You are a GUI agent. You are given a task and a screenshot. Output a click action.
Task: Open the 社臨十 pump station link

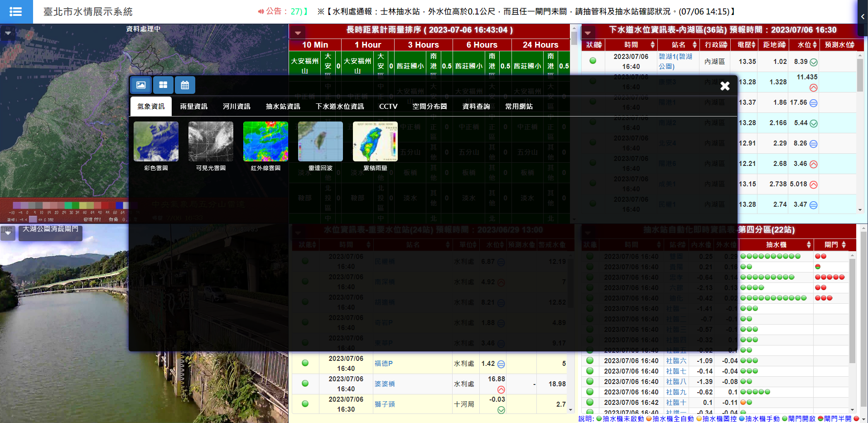676,403
